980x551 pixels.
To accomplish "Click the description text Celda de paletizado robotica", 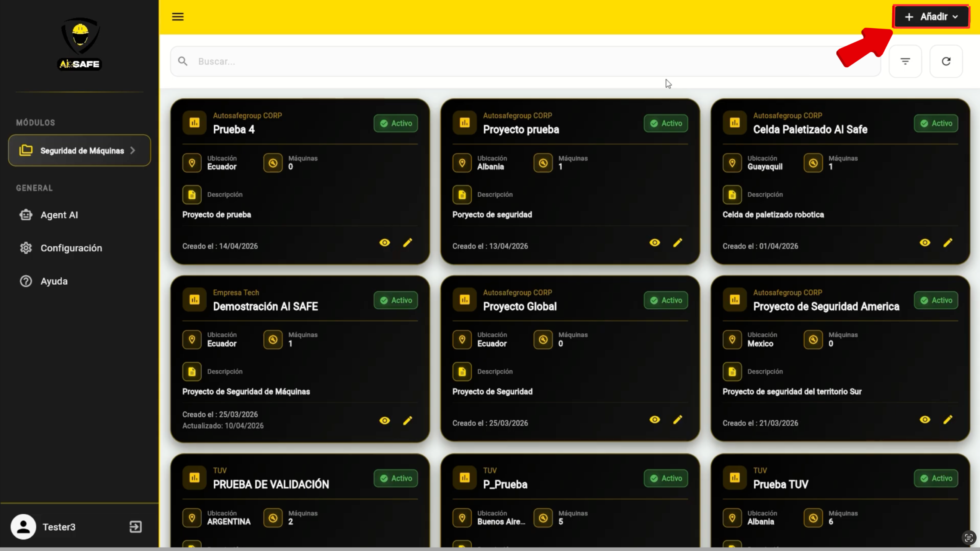I will tap(773, 215).
